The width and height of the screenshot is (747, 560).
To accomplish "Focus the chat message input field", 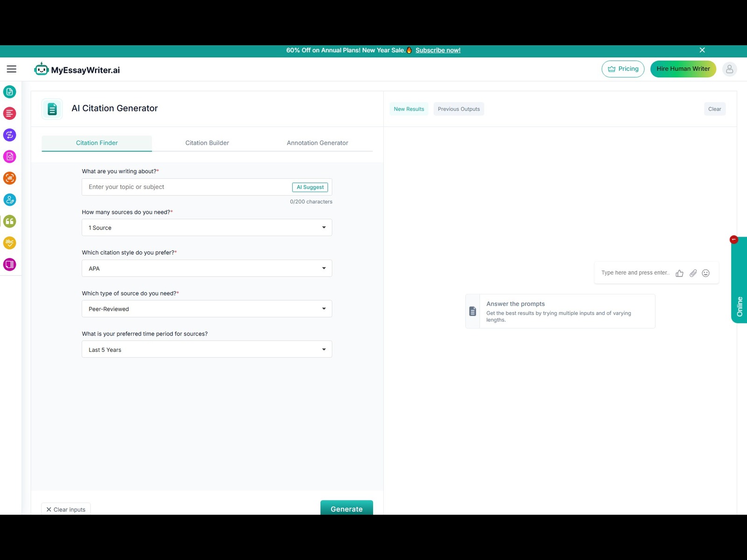I will (x=635, y=273).
